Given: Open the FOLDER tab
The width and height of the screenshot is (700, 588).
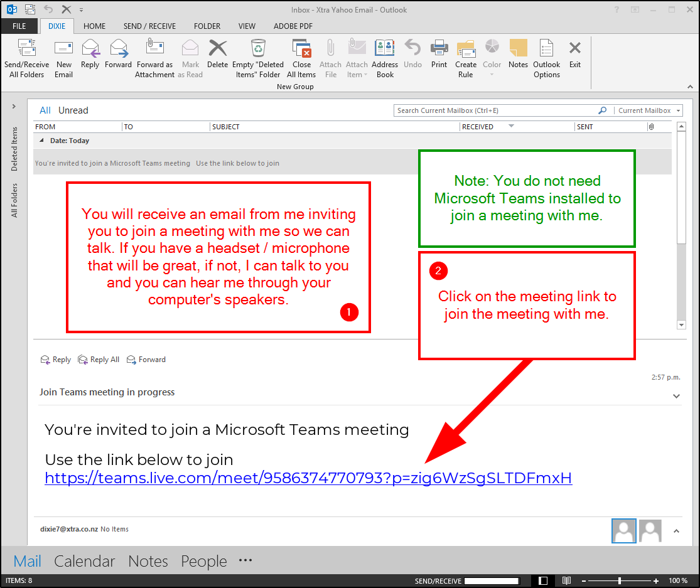Looking at the screenshot, I should pos(207,26).
